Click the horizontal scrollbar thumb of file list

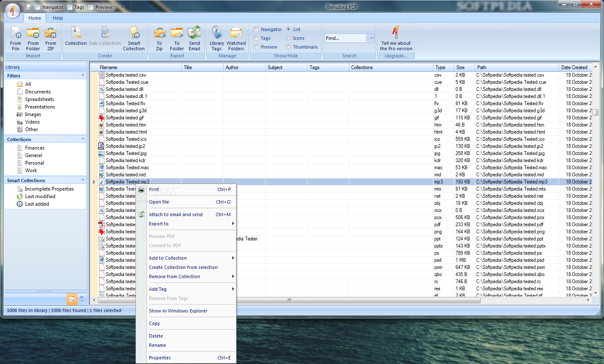pyautogui.click(x=289, y=300)
